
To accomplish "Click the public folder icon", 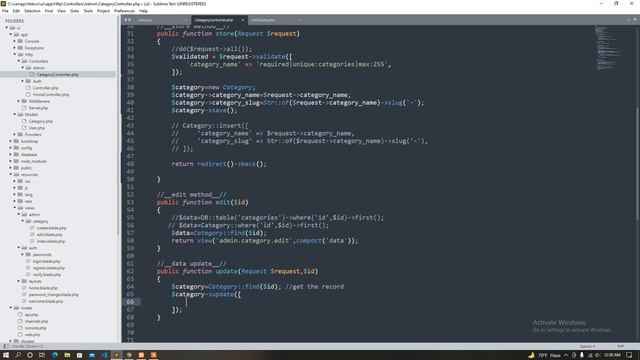I will pos(16,168).
